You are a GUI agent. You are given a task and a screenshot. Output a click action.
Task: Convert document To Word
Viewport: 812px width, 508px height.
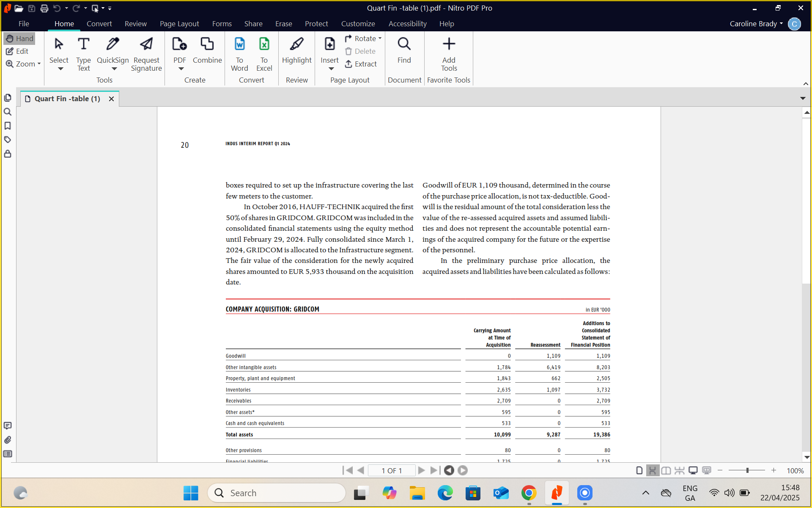coord(239,54)
